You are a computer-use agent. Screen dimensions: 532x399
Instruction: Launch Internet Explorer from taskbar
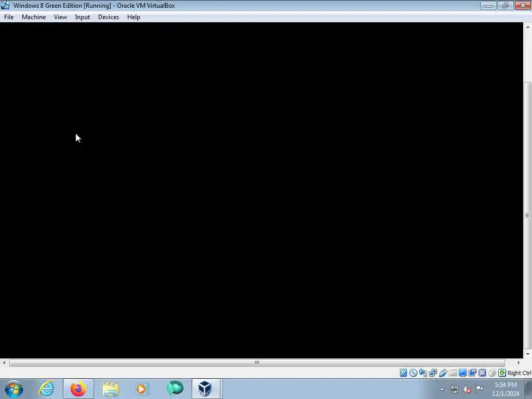(x=46, y=389)
